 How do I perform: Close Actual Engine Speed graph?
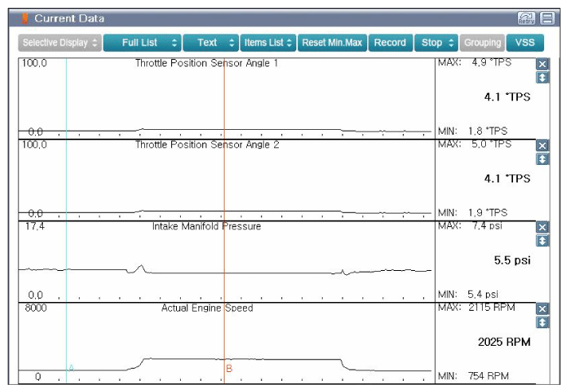542,309
